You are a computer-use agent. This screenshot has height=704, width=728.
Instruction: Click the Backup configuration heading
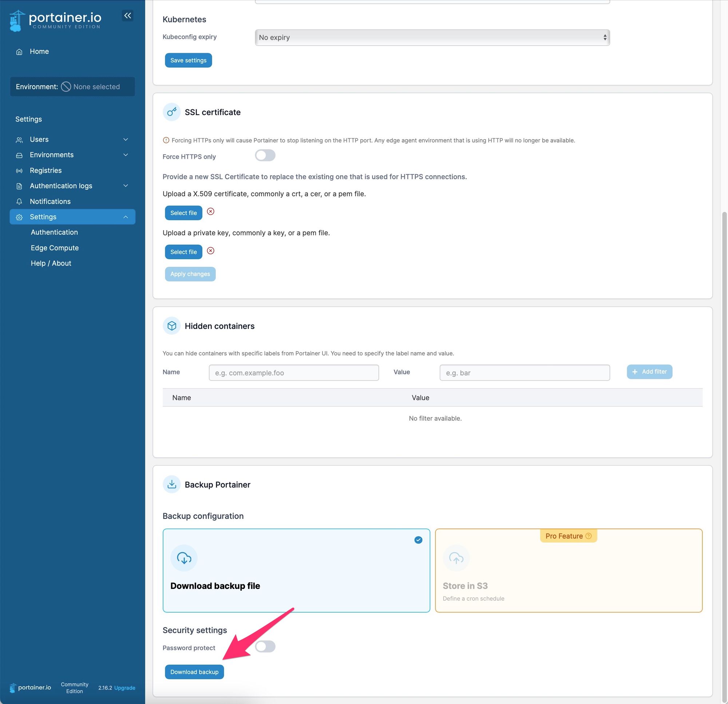click(x=203, y=516)
